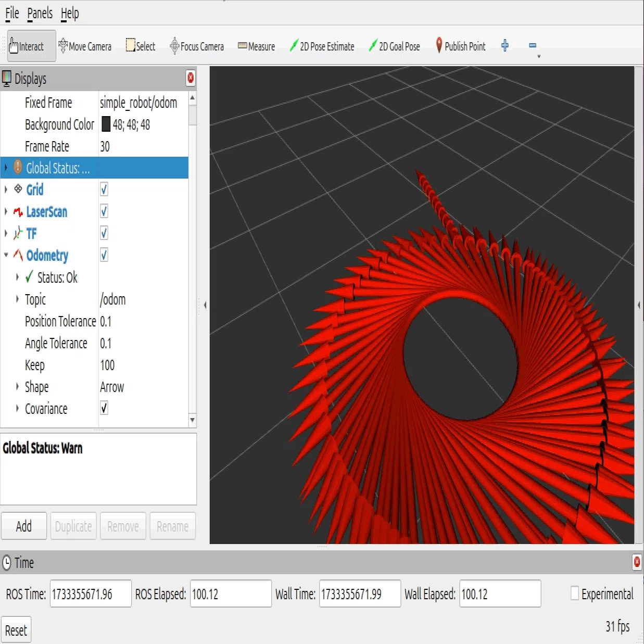Expand the Shape property row
644x644 pixels.
pyautogui.click(x=17, y=386)
